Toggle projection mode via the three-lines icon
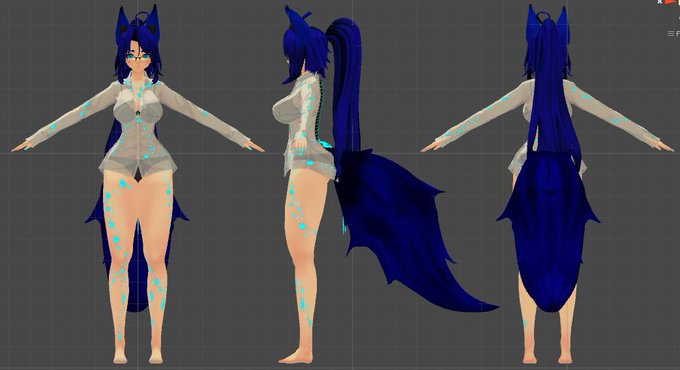The height and width of the screenshot is (370, 680). point(670,33)
